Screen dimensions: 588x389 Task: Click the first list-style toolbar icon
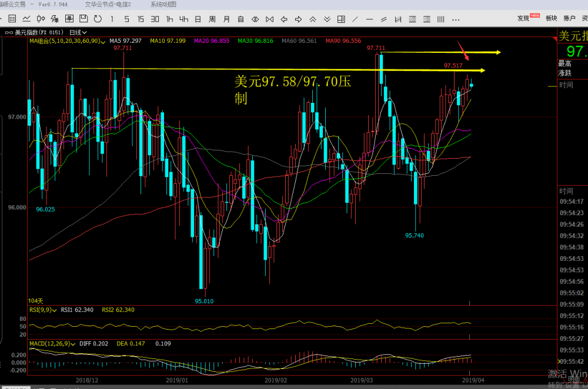click(413, 19)
